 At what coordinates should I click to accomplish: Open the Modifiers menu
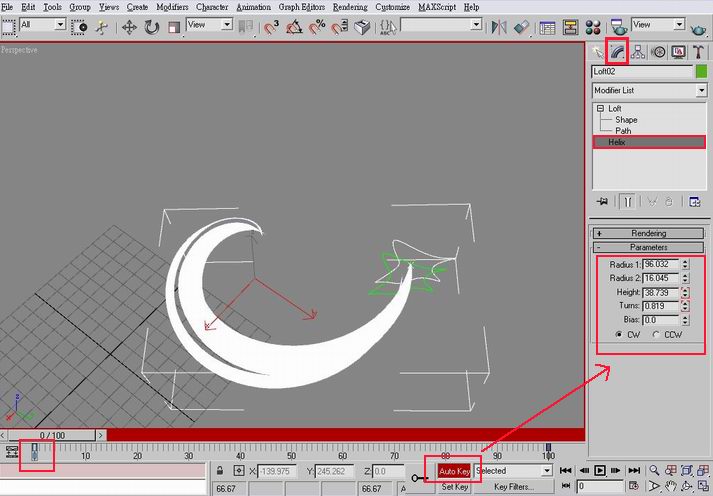click(x=172, y=7)
